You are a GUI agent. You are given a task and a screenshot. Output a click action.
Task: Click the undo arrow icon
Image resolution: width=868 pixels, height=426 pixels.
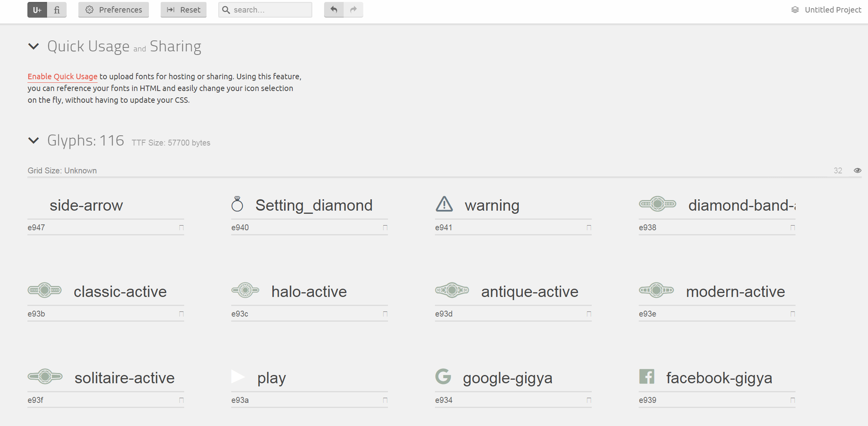(334, 9)
